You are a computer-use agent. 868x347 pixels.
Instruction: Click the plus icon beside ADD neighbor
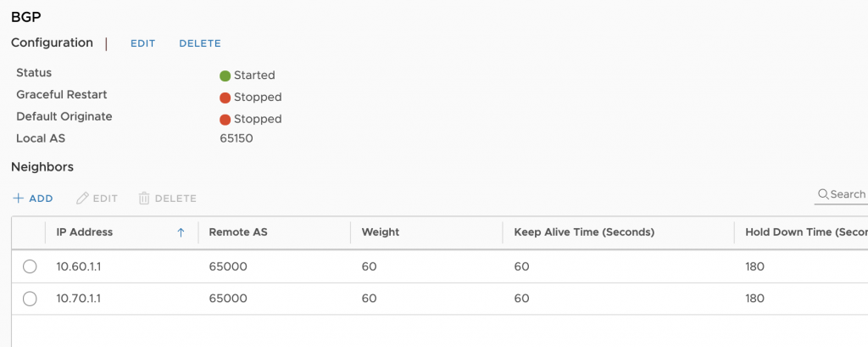[19, 199]
